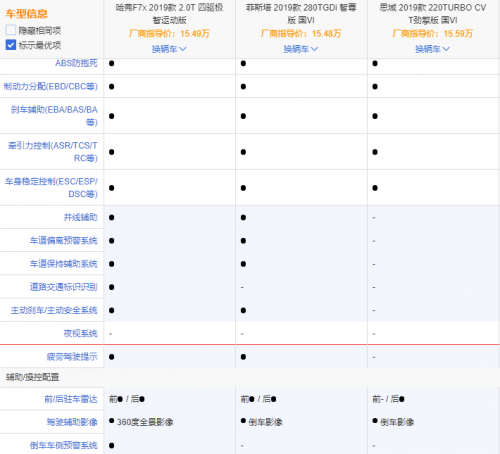Click 哈弗F7x 2019款 2.0T model title
Image resolution: width=500 pixels, height=454 pixels.
click(x=169, y=14)
